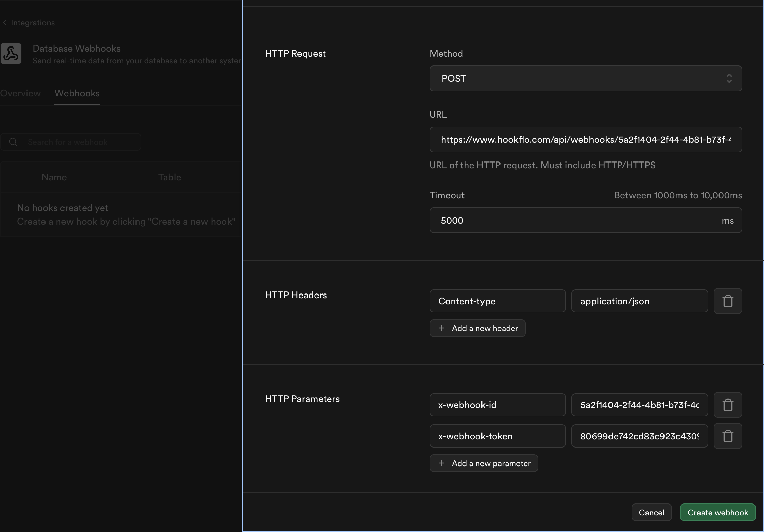Delete the x-webhook-token parameter row

pyautogui.click(x=728, y=436)
